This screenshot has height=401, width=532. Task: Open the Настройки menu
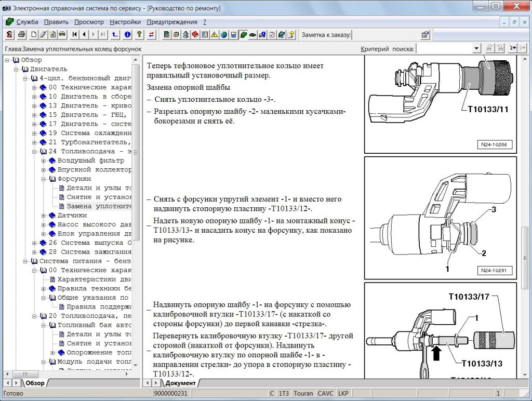pos(125,22)
